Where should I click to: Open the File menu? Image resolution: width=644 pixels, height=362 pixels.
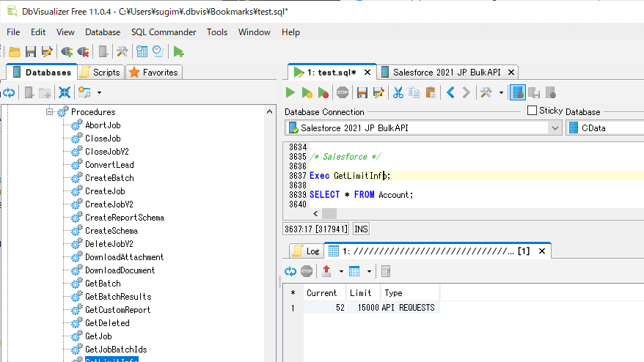point(13,32)
